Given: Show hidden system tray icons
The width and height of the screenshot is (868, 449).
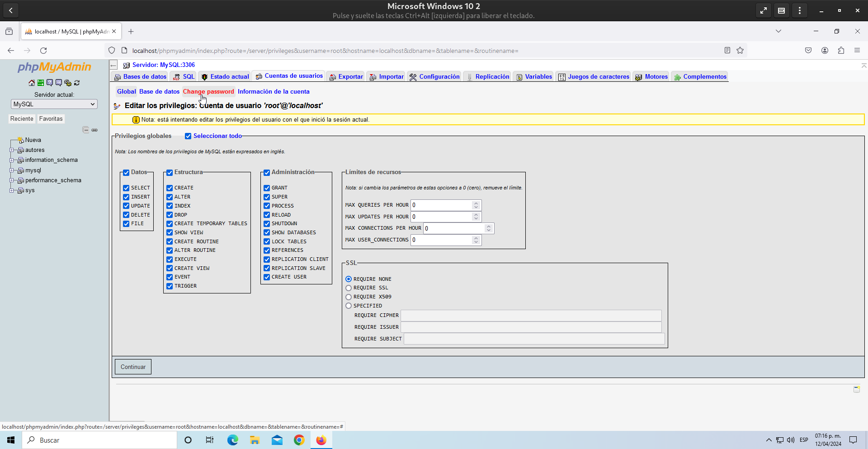Looking at the screenshot, I should 769,440.
